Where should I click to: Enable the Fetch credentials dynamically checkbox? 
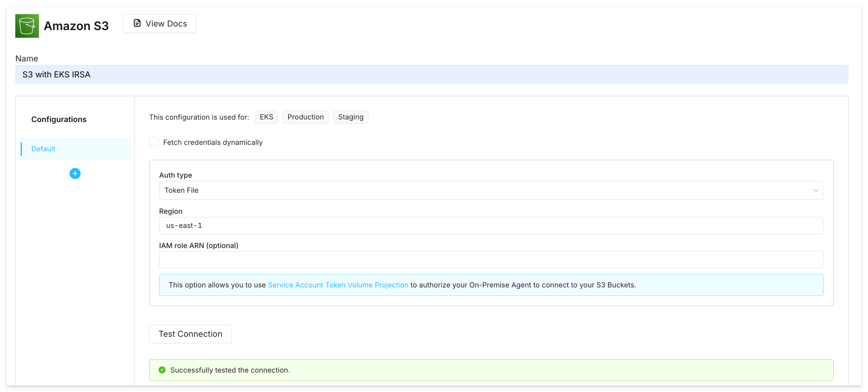click(154, 141)
